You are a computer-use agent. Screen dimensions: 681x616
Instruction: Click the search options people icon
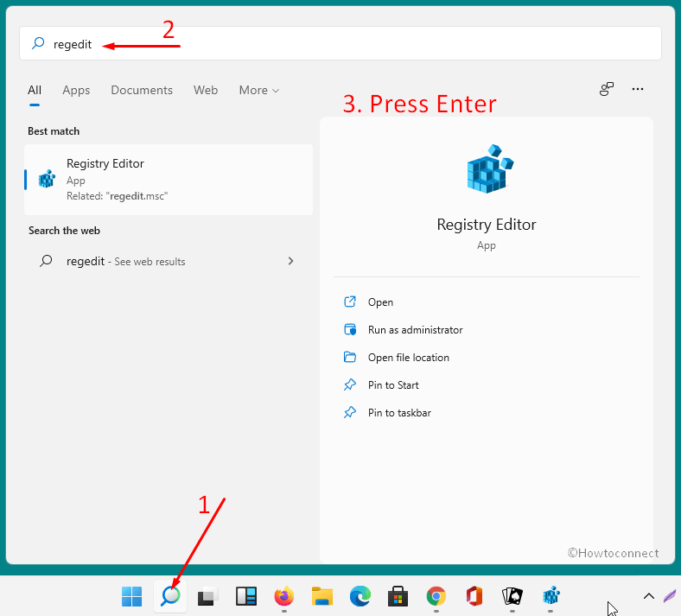coord(607,89)
